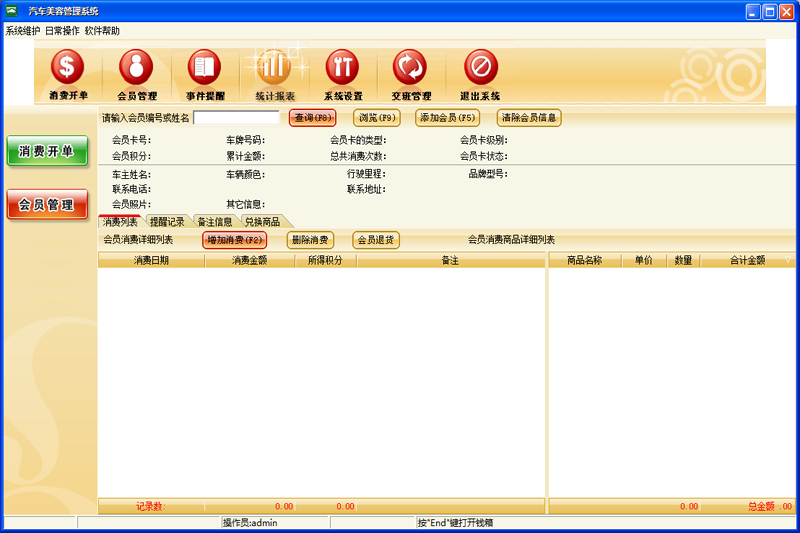Click the 会员卡状态 label
The width and height of the screenshot is (800, 533).
[x=484, y=156]
